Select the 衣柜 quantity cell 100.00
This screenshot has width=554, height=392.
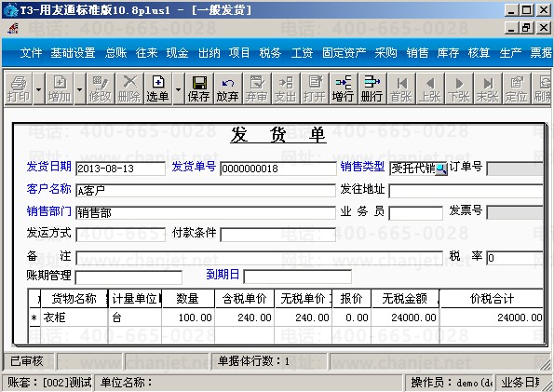click(x=188, y=318)
